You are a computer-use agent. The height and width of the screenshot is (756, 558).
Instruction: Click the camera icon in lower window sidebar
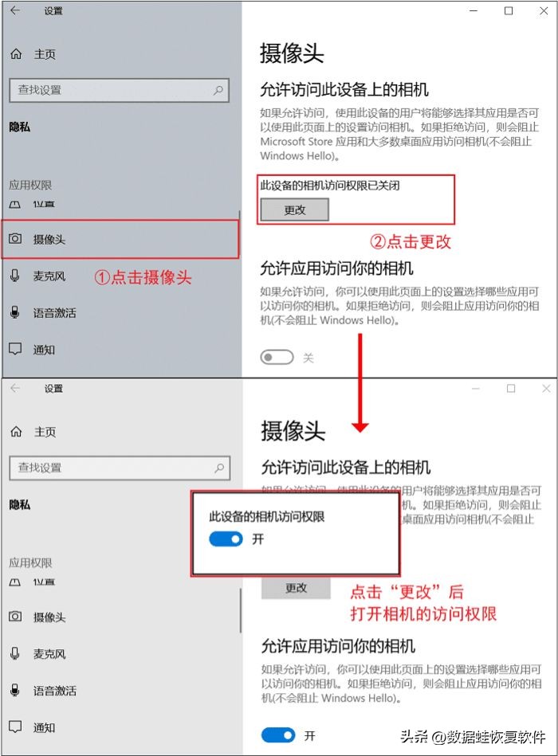pyautogui.click(x=15, y=616)
